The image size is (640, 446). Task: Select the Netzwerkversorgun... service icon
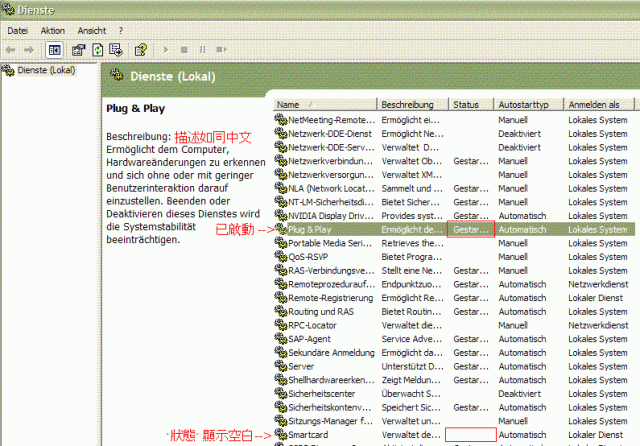pos(281,174)
